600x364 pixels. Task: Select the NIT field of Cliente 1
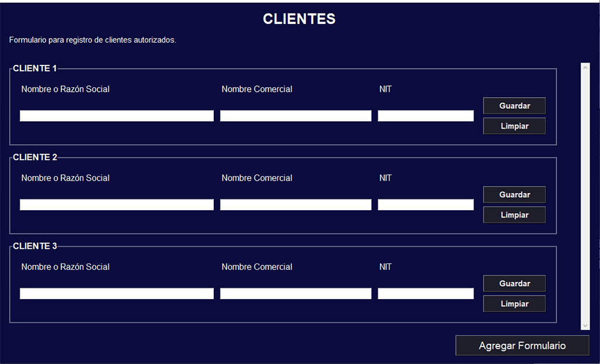point(425,116)
